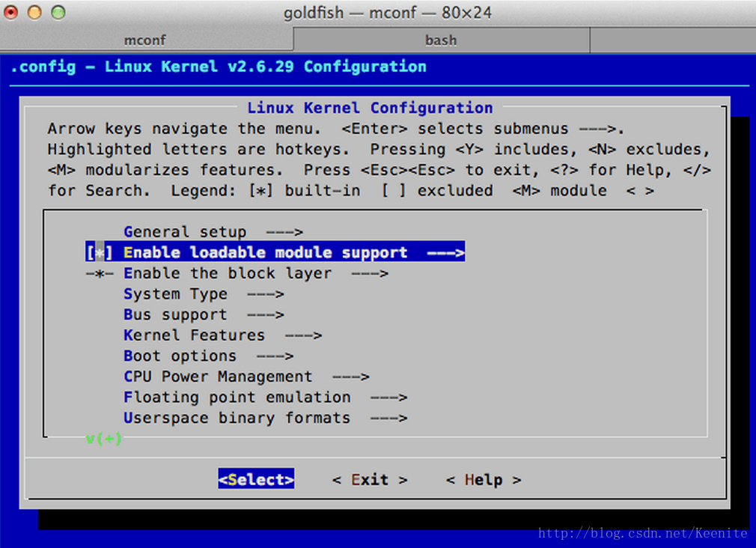Click the arrow after Userspace binary formats

389,418
